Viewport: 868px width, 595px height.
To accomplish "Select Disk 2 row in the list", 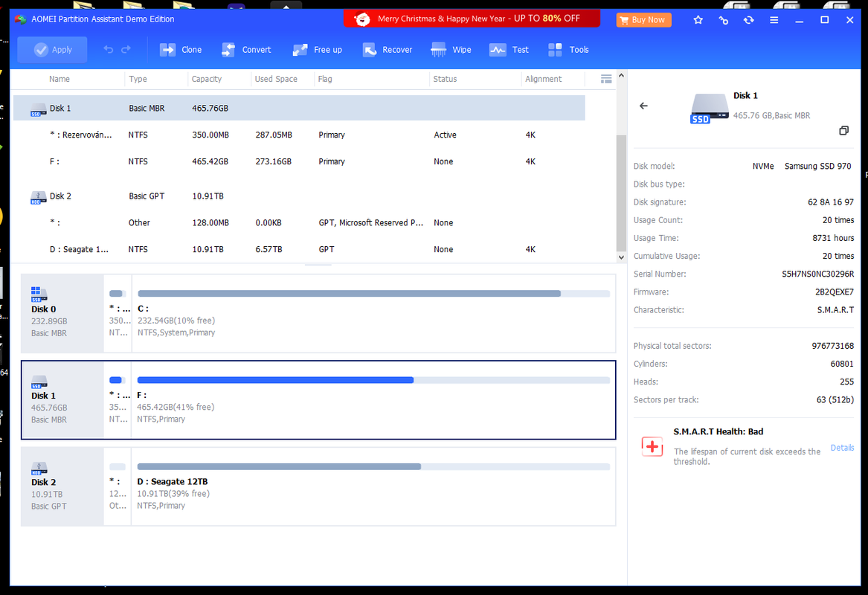I will (x=299, y=196).
